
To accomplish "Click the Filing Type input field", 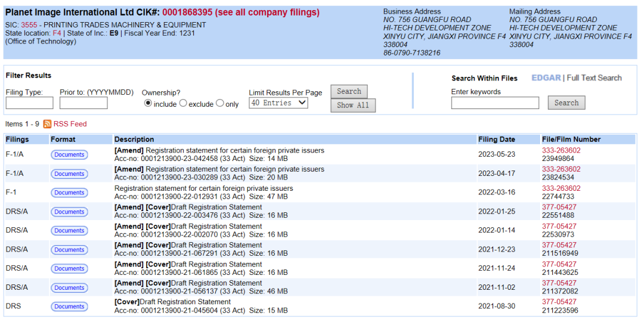I will (30, 103).
